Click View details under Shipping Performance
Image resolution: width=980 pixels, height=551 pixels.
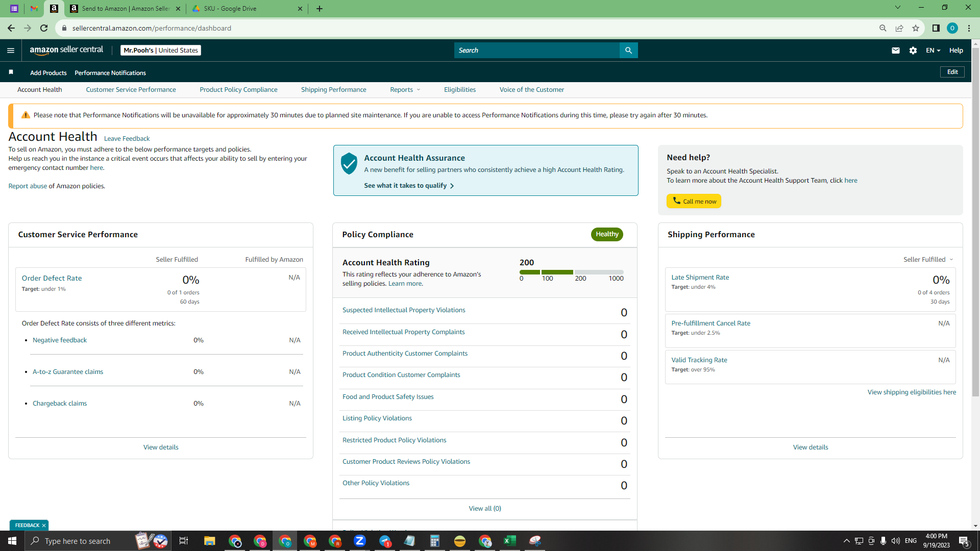811,447
